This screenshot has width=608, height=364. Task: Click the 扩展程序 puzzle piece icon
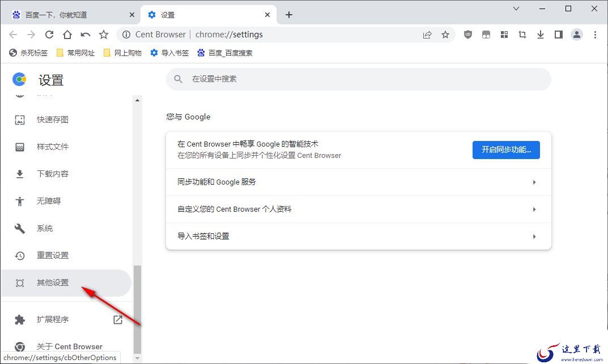click(20, 320)
